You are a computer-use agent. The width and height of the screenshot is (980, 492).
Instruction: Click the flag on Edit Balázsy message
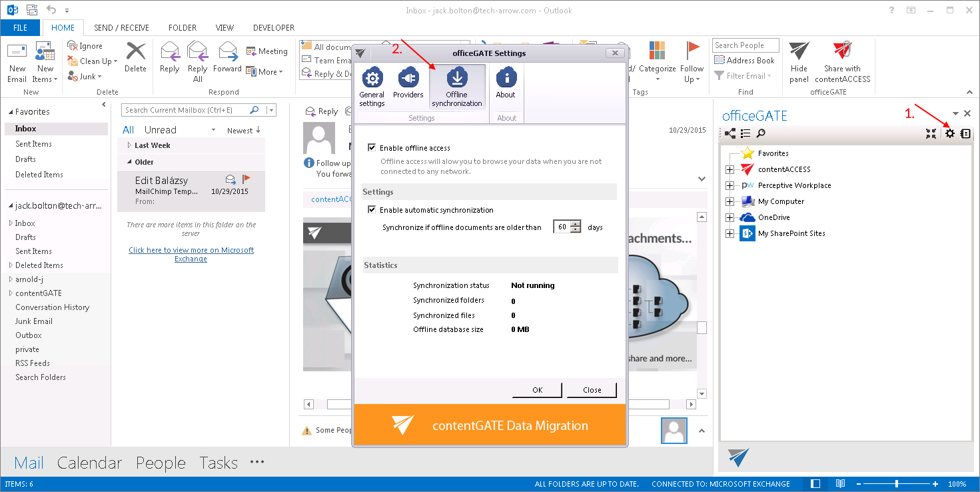pyautogui.click(x=246, y=179)
